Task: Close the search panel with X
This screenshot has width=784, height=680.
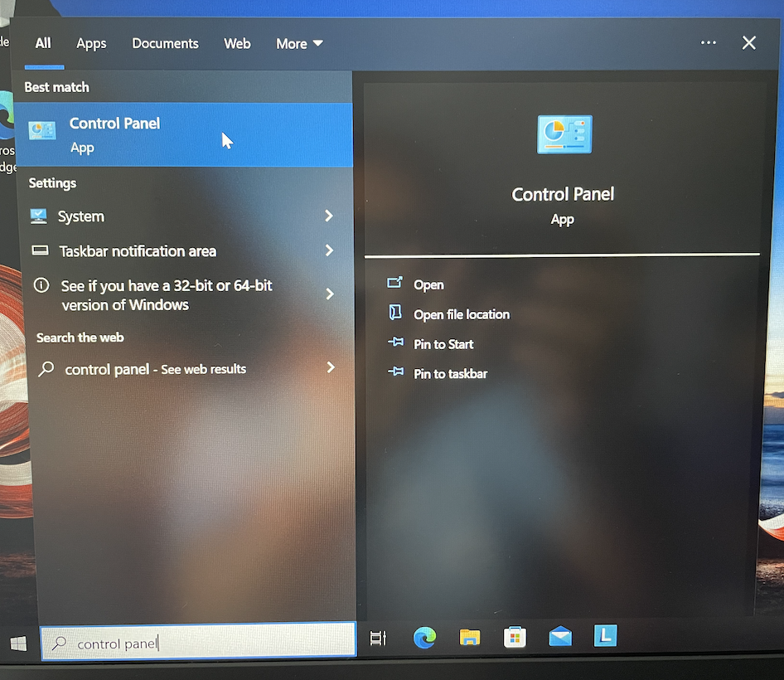Action: [748, 42]
